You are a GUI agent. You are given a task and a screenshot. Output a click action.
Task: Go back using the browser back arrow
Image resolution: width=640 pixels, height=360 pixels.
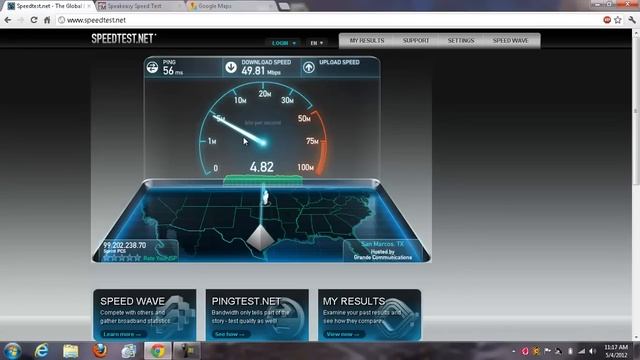pos(8,20)
